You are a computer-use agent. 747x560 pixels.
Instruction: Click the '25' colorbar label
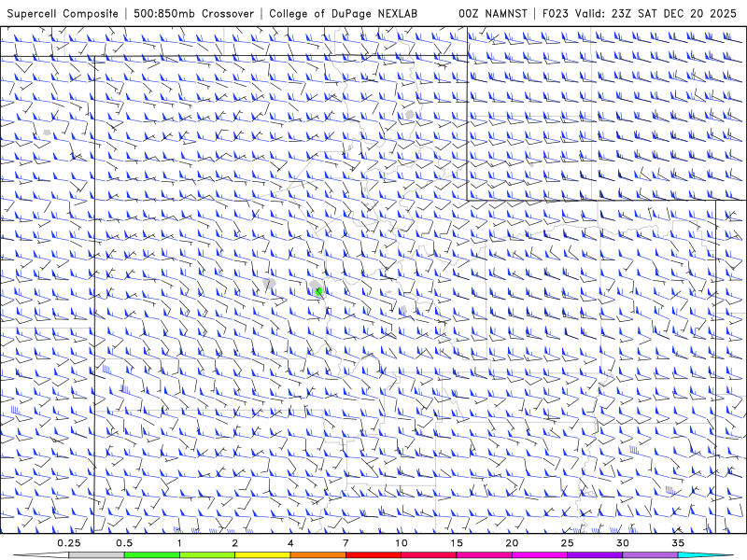point(568,543)
